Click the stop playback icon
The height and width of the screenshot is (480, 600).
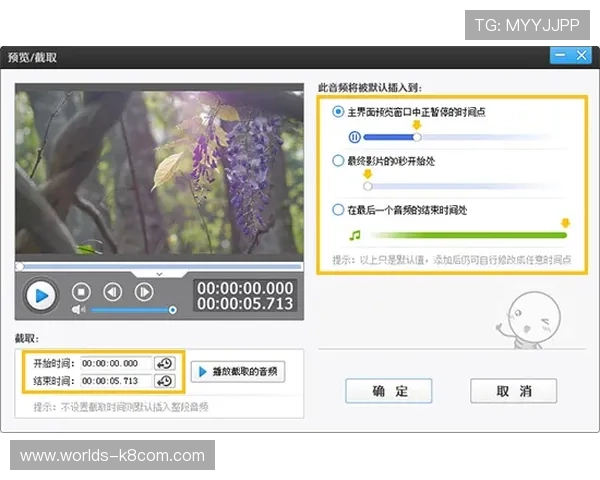tap(82, 292)
